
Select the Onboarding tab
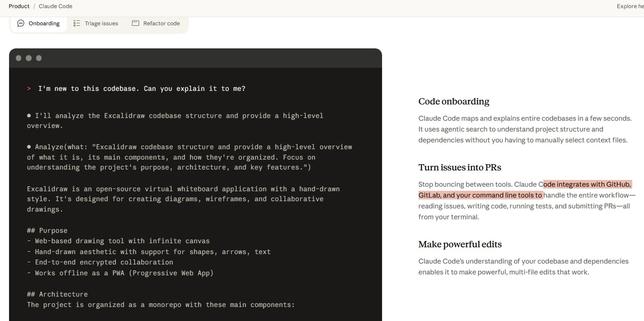tap(38, 24)
